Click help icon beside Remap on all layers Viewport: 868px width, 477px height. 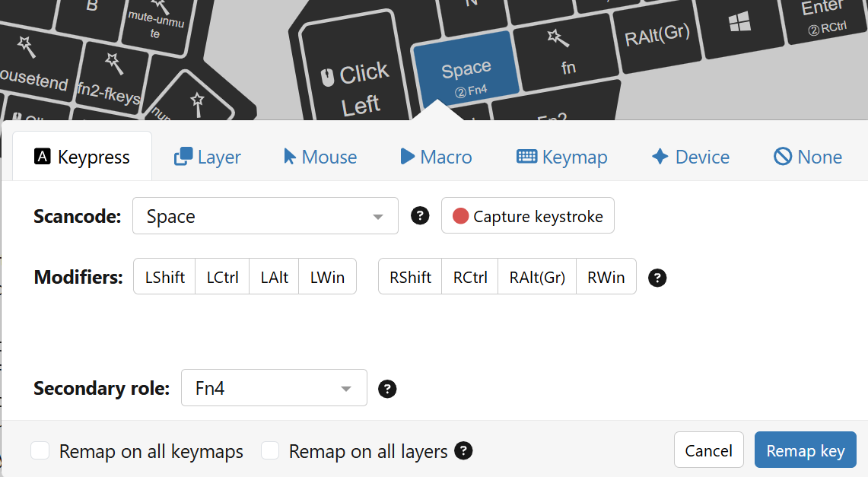463,451
